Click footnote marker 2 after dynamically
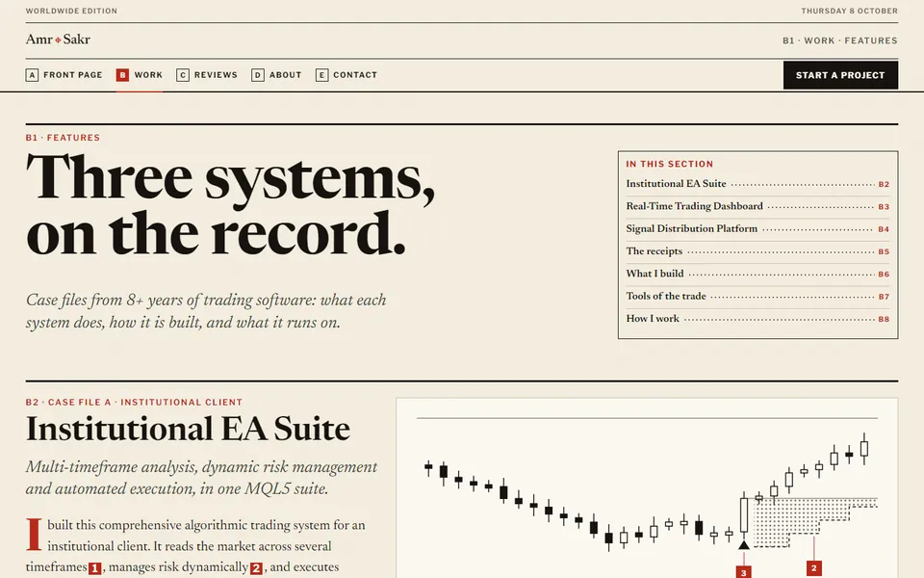Screen dimensions: 924x578 (x=256, y=568)
